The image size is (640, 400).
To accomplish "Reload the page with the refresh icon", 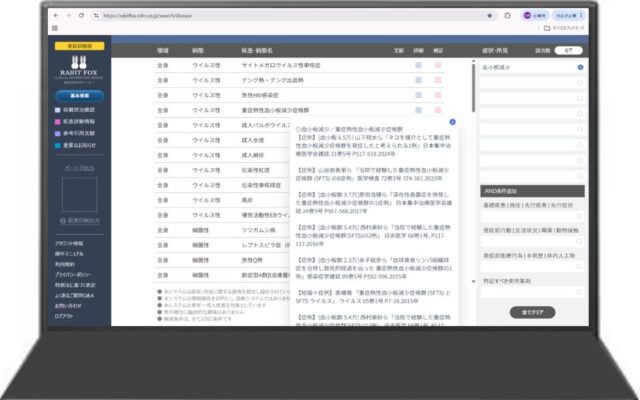I will [x=81, y=16].
